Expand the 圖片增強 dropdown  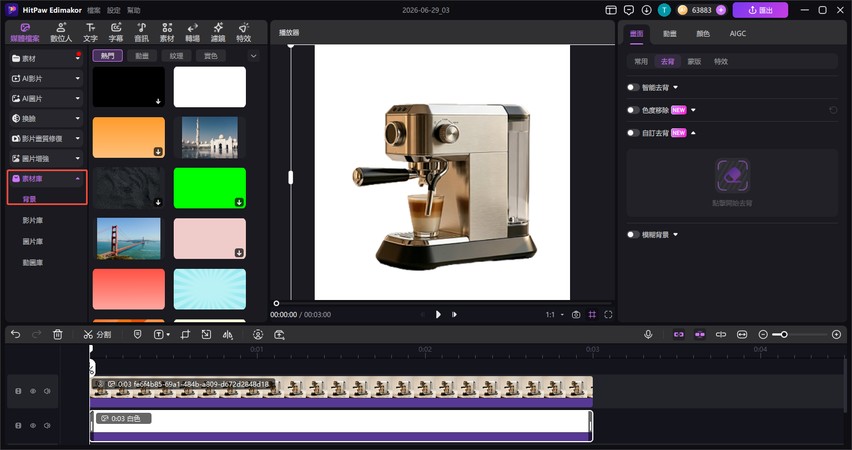[x=77, y=158]
